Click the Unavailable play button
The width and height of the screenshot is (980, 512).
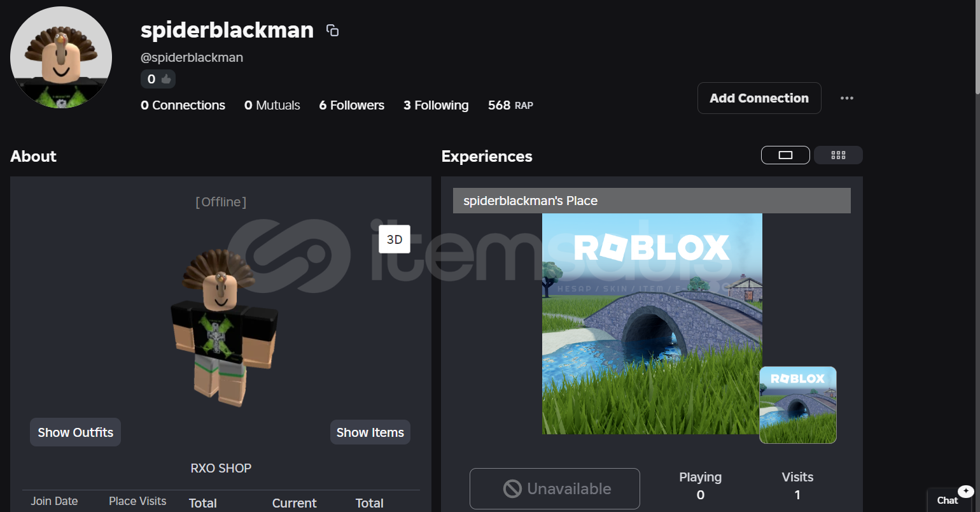click(555, 488)
